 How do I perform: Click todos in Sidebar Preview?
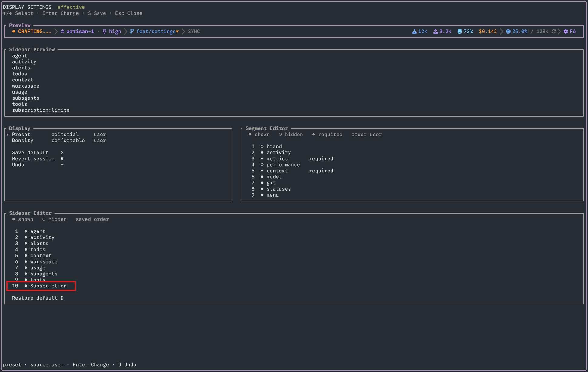pos(20,74)
